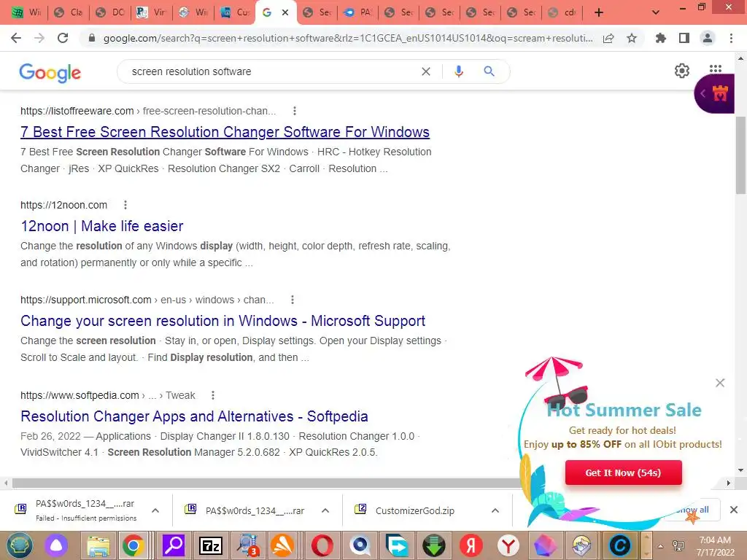Clear the search box with X

tap(426, 71)
